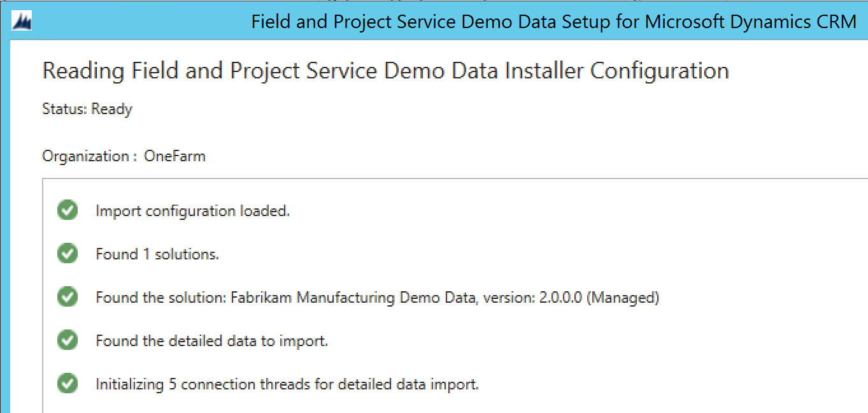The width and height of the screenshot is (868, 413).
Task: Click the Microsoft Dynamics CRM text in title
Action: coord(750,22)
